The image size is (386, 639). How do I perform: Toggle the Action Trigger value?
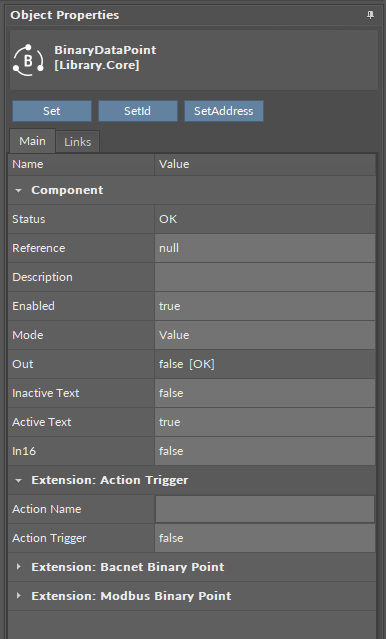coord(265,538)
